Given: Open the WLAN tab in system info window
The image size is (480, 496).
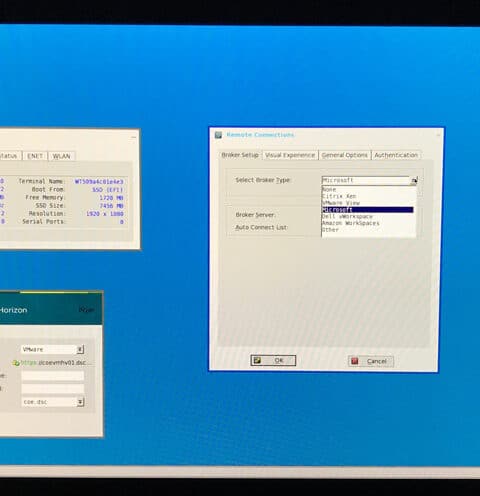Looking at the screenshot, I should pos(62,156).
